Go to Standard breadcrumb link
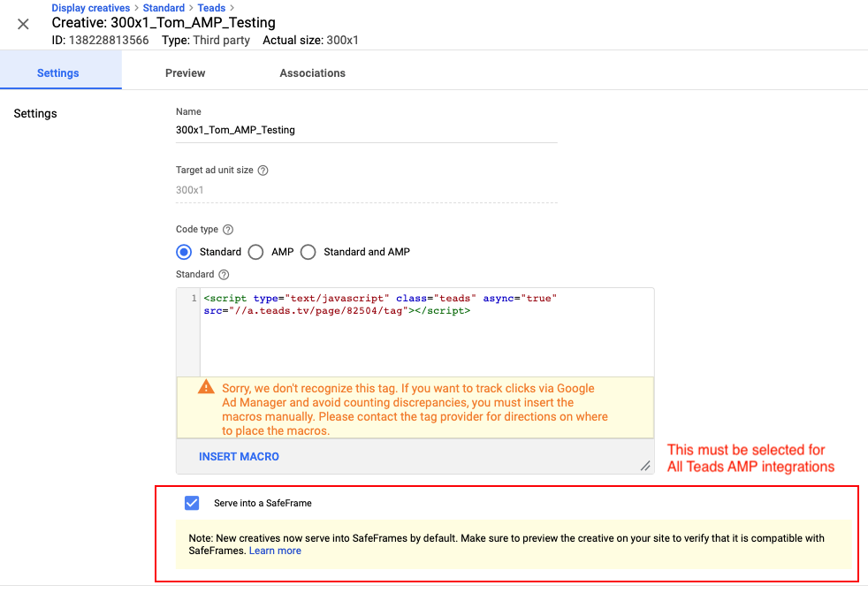 coord(164,8)
